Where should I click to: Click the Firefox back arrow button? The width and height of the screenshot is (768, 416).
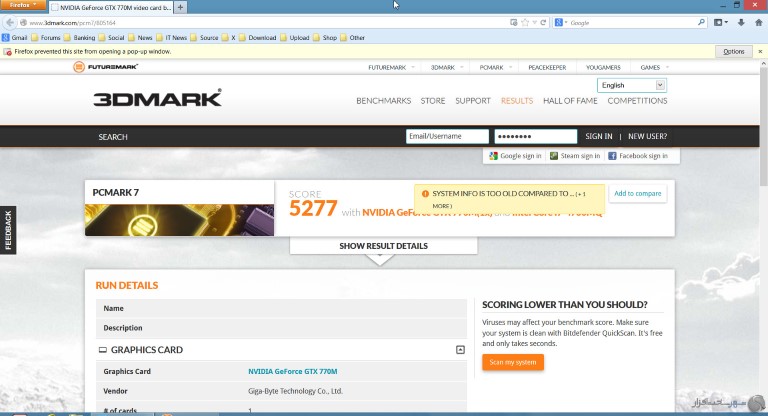click(10, 23)
